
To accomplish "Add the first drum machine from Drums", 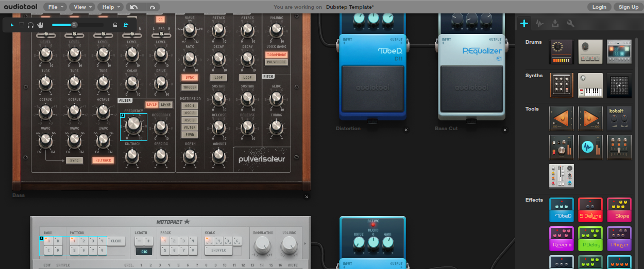I will pos(562,52).
